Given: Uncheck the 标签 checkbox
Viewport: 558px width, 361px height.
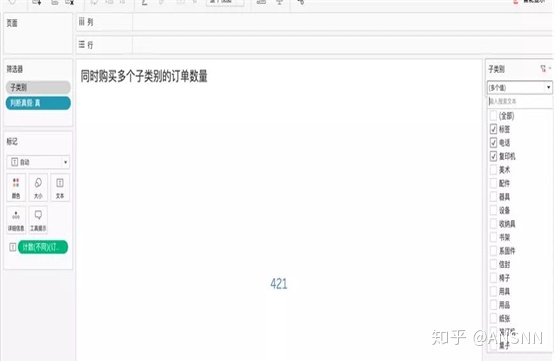Looking at the screenshot, I should (493, 129).
